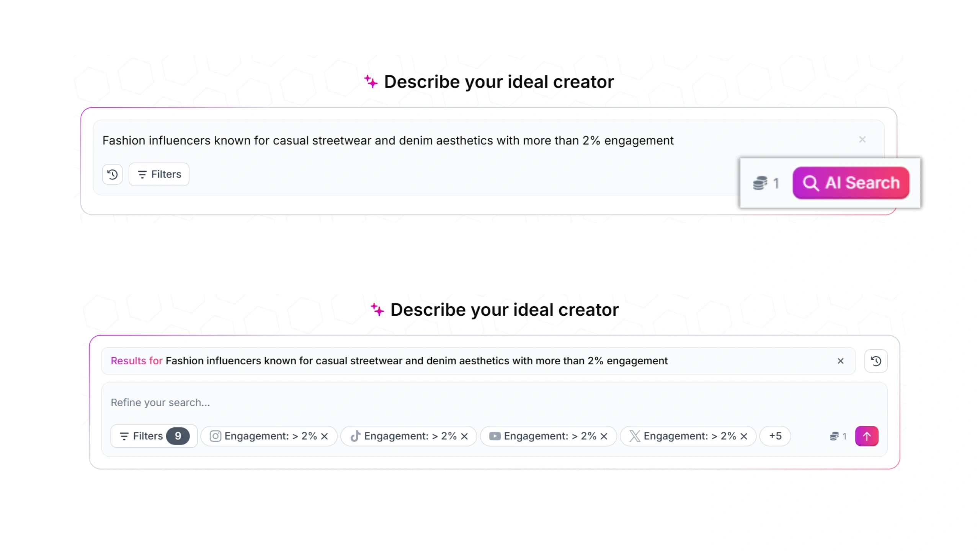Submit refined search with pink arrow button
This screenshot has height=551, width=980.
(867, 436)
